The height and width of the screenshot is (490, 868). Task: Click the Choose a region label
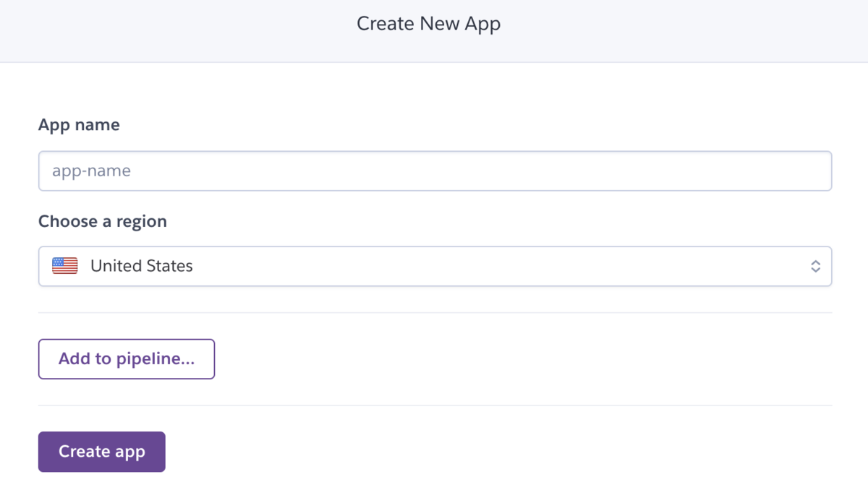tap(102, 221)
